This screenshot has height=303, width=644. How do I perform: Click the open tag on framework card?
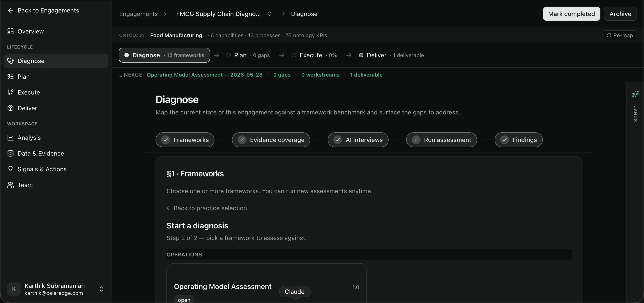(x=184, y=300)
